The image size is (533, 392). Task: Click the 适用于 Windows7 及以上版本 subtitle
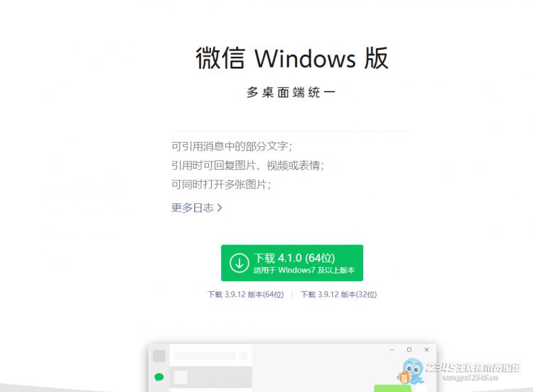[304, 271]
